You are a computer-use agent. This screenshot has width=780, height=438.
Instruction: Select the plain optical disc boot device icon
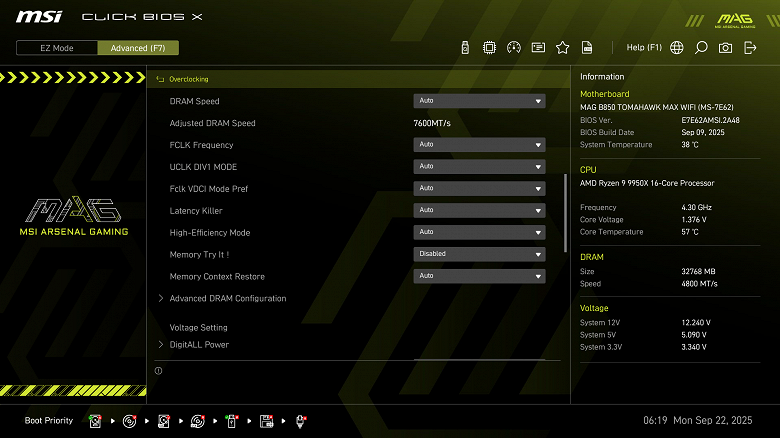129,421
